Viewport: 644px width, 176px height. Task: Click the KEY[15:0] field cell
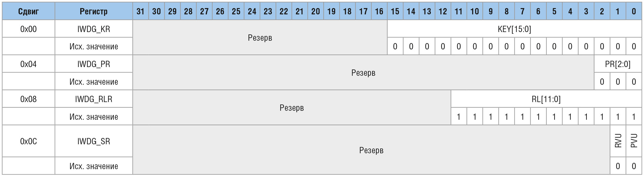(x=514, y=29)
